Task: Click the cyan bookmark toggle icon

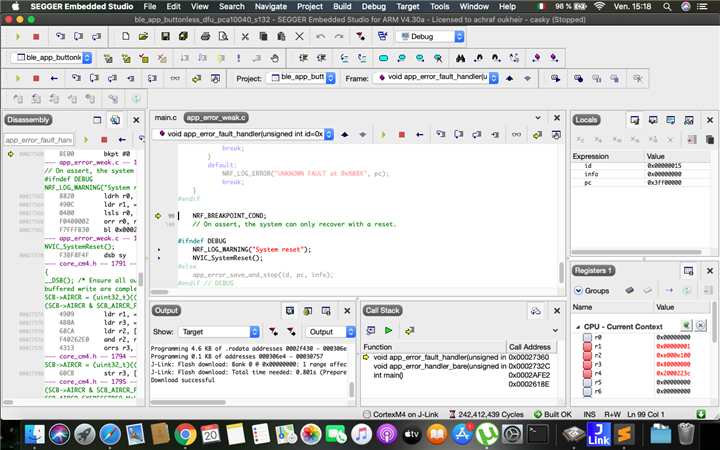Action: tap(383, 58)
